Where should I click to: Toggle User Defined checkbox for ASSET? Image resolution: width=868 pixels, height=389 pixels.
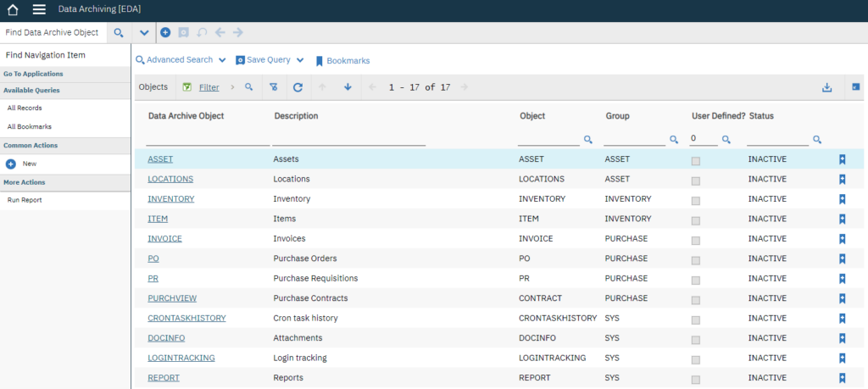point(696,161)
